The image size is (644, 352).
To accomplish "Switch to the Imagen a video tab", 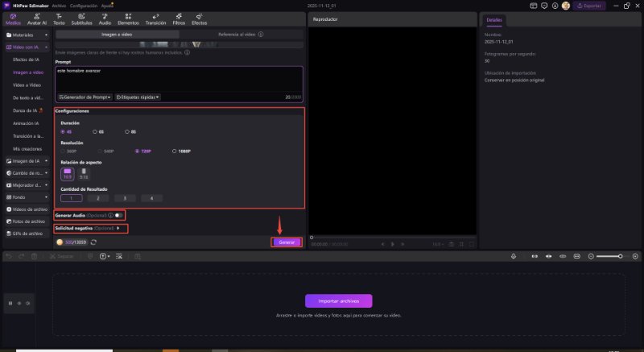I will pyautogui.click(x=117, y=35).
